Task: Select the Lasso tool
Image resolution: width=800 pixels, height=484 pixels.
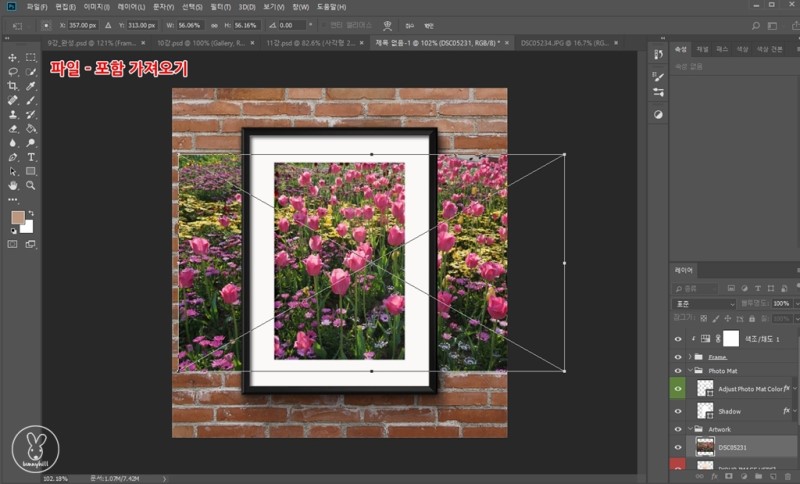Action: pos(13,72)
